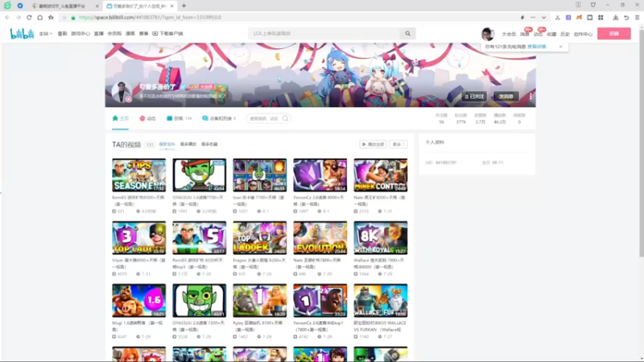The width and height of the screenshot is (644, 362).
Task: Click the undo-close-tab arrow icon
Action: [626, 18]
